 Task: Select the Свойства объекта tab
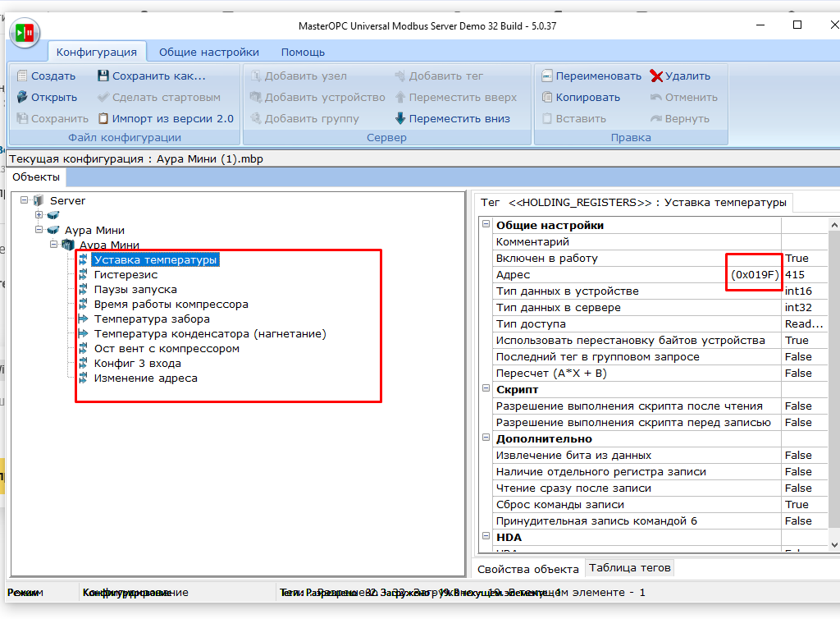[528, 569]
